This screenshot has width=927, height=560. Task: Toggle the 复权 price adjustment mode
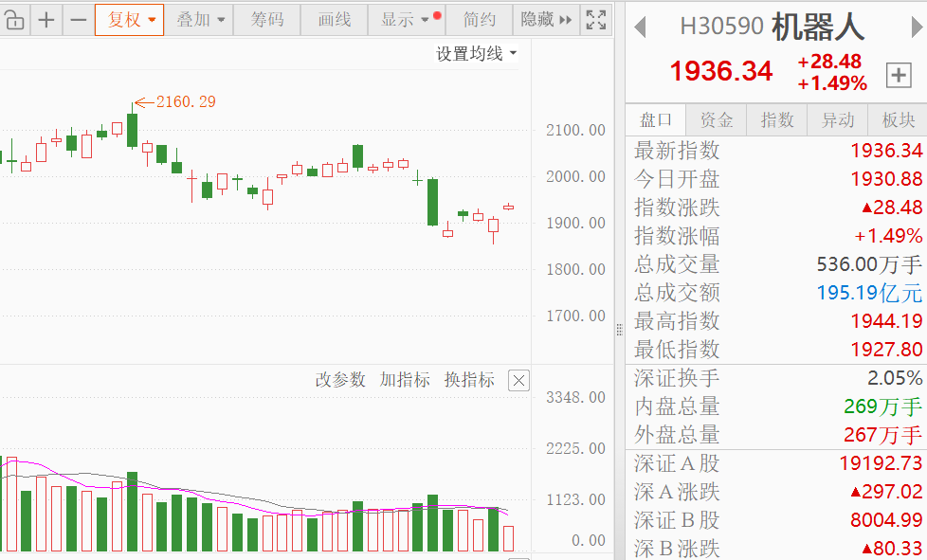click(128, 19)
